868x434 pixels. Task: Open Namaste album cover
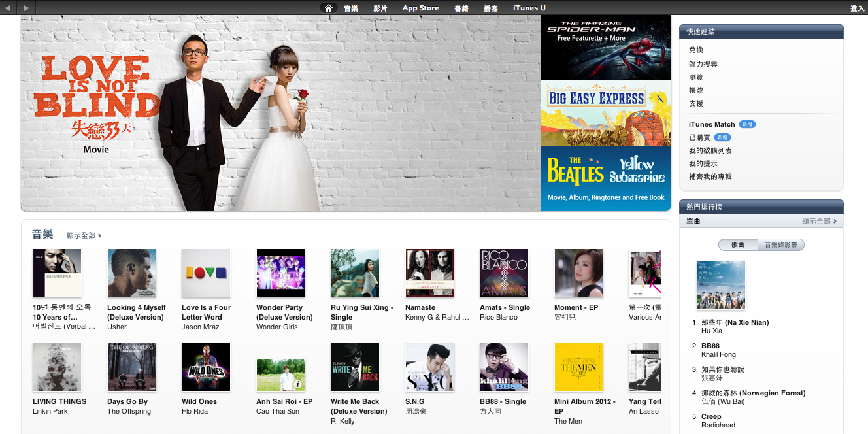tap(429, 273)
